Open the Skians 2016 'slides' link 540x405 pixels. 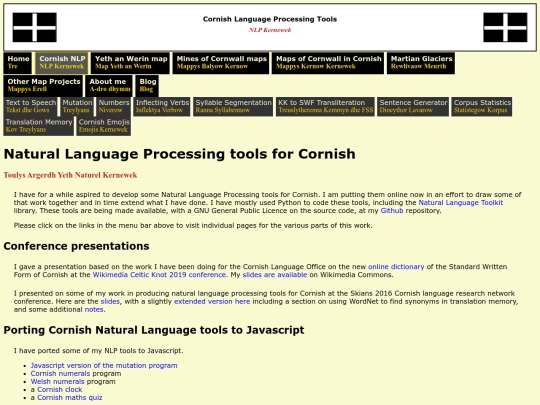point(110,301)
